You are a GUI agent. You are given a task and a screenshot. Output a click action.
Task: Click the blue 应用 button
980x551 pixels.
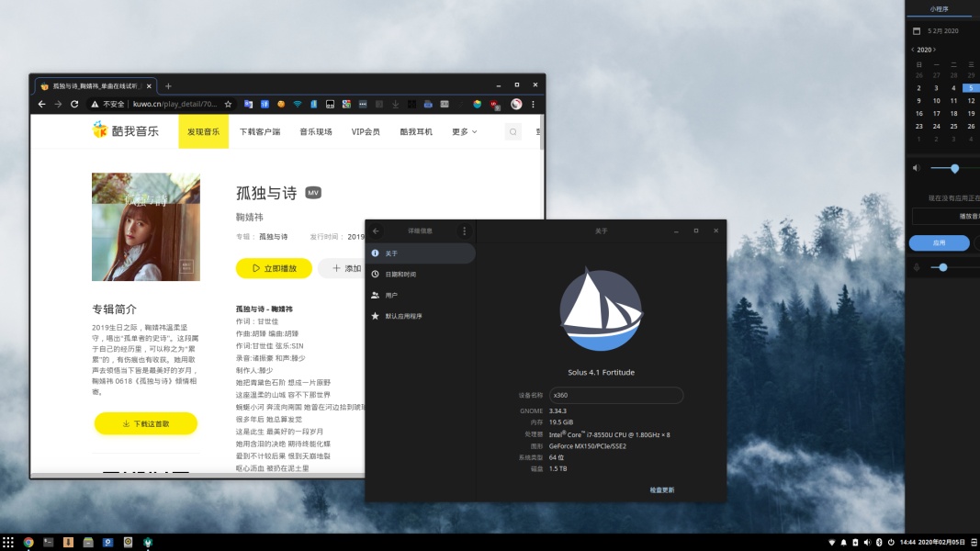[940, 242]
